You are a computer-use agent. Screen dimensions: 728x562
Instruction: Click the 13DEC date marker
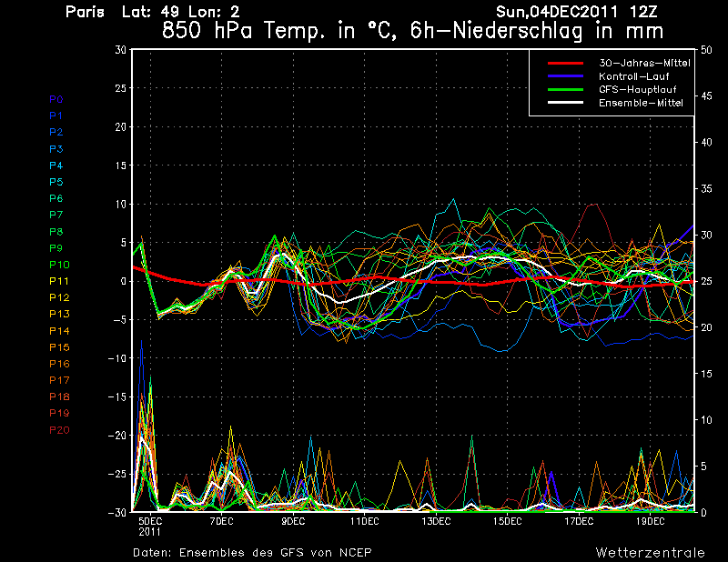[x=435, y=521]
